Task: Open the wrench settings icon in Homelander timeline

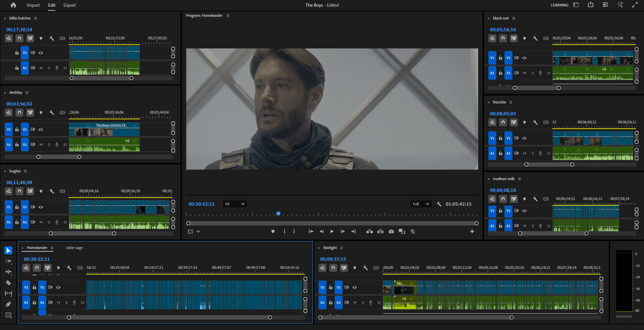Action: pos(69,268)
